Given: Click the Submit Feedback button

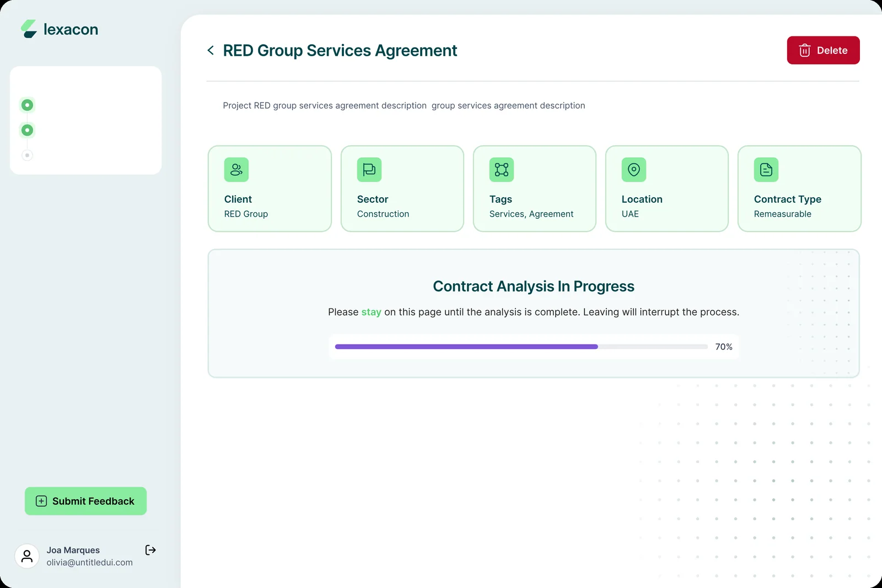Looking at the screenshot, I should 85,501.
